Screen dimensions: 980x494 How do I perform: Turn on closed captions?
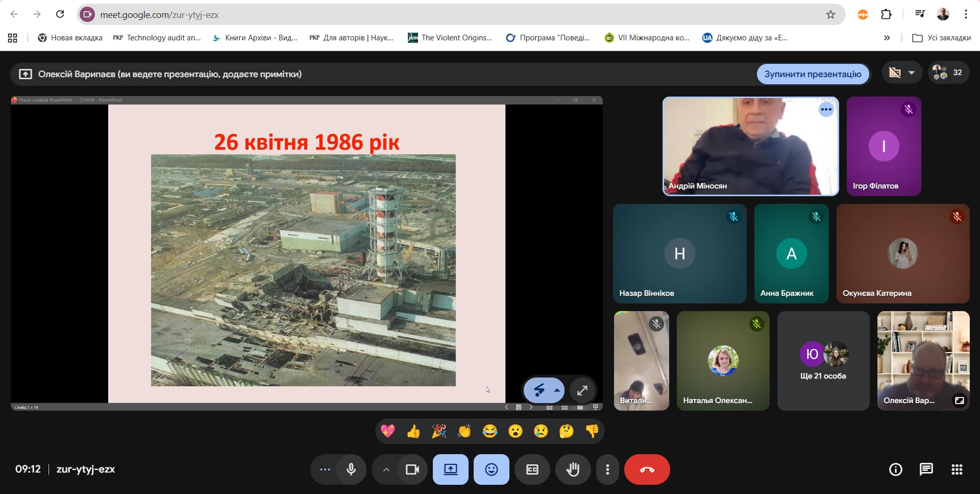tap(532, 469)
